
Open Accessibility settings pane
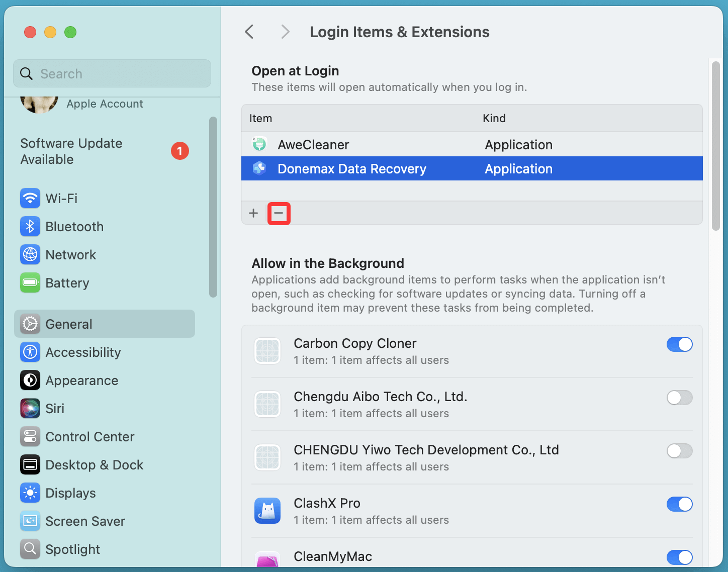[x=83, y=352]
